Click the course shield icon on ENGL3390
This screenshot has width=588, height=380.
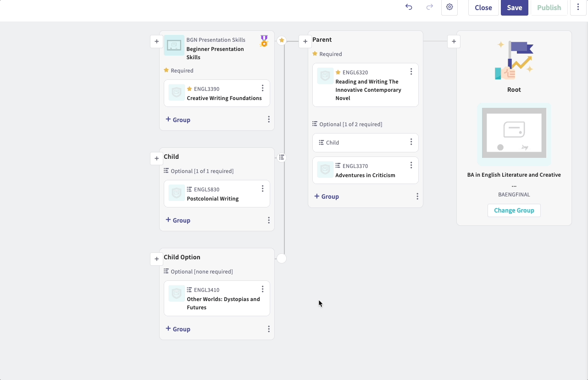coord(176,92)
